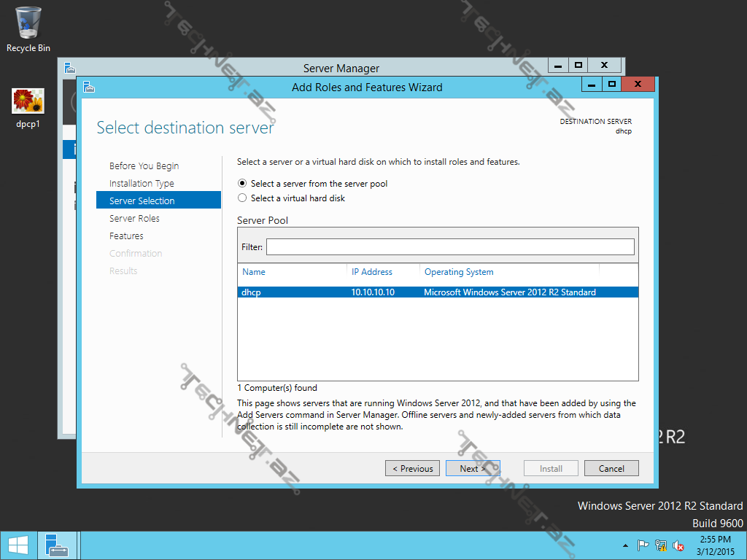The height and width of the screenshot is (560, 747).
Task: Choose Select a virtual hard disk option
Action: point(243,198)
